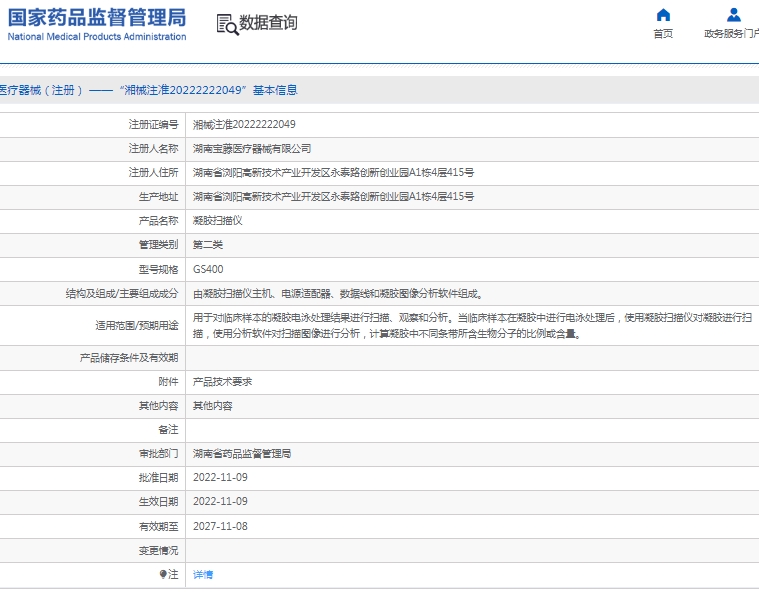This screenshot has height=595, width=759.
Task: Click approval department 湖南省药品监督管理局 value
Action: click(x=241, y=453)
